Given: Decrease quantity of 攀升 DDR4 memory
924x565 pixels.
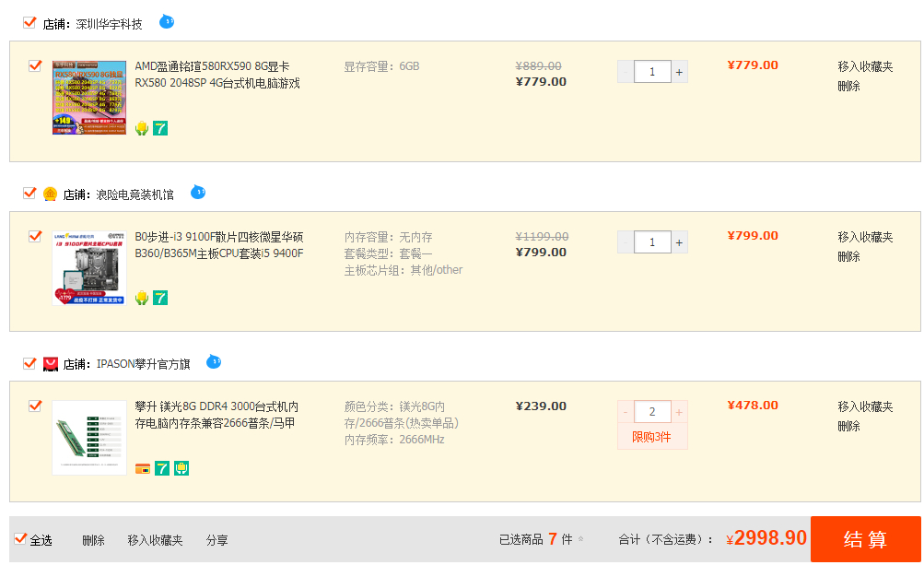Looking at the screenshot, I should coord(626,412).
